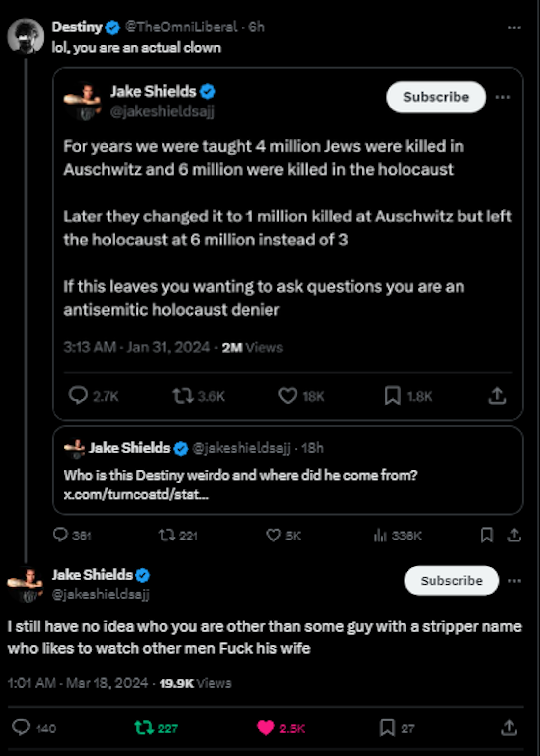The image size is (540, 756).
Task: Click Subscribe on Jake Shields' main tweet
Action: pos(451,581)
